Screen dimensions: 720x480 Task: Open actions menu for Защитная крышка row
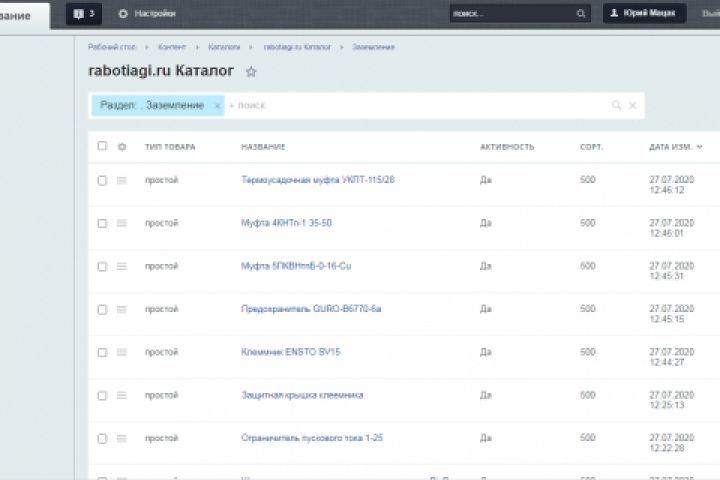coord(122,395)
